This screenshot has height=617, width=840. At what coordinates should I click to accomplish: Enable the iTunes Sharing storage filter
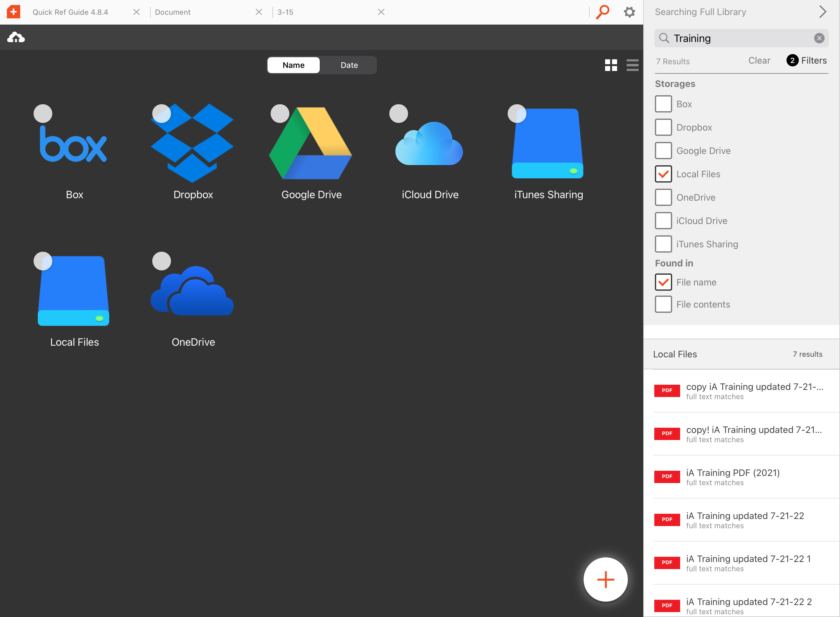click(x=663, y=244)
